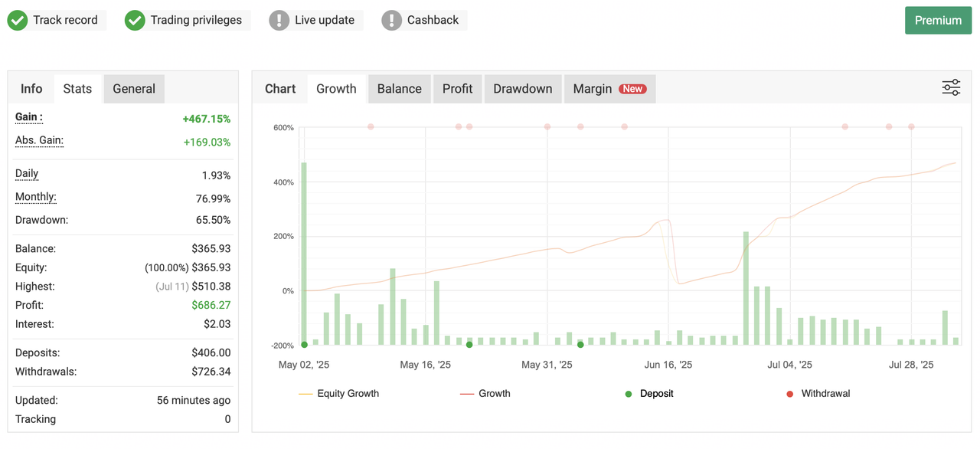Toggle the Deposit legend series
The height and width of the screenshot is (449, 980).
(x=649, y=394)
